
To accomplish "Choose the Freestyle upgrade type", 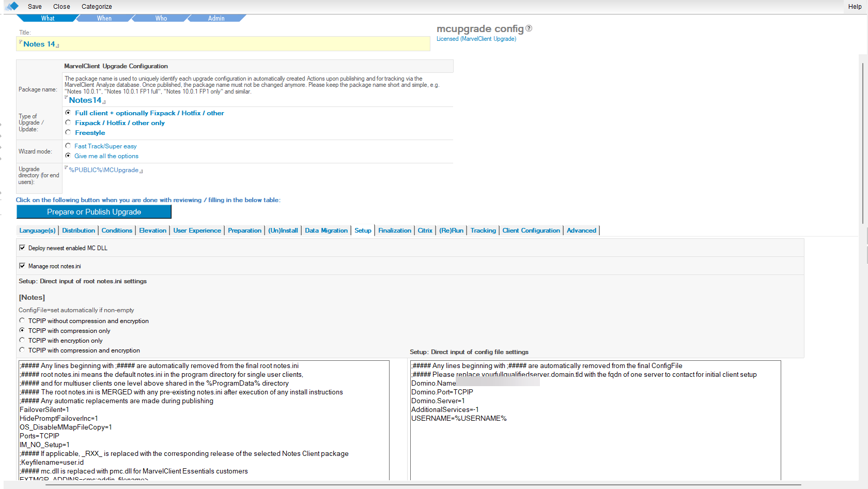I will pyautogui.click(x=68, y=132).
